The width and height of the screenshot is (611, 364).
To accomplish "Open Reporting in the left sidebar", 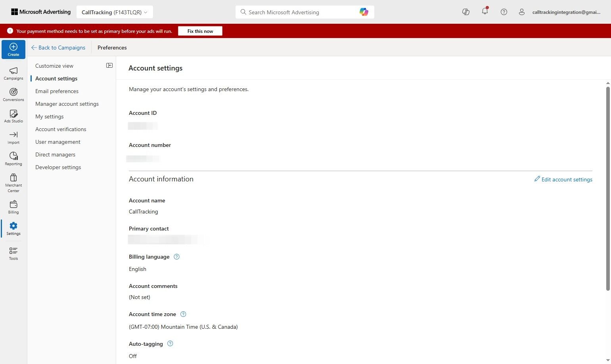I will 13,159.
